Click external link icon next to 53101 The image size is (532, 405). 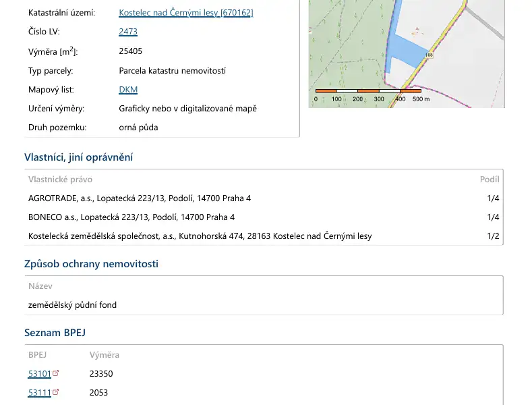56,373
